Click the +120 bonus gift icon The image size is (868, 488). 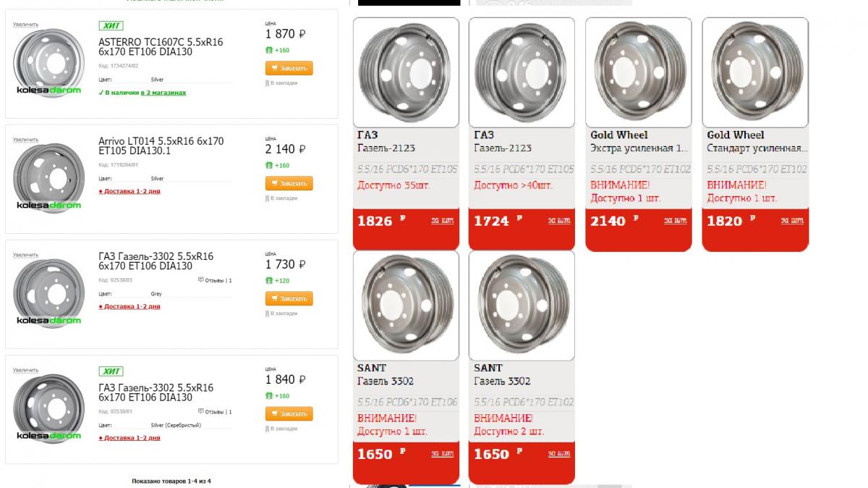pos(269,281)
